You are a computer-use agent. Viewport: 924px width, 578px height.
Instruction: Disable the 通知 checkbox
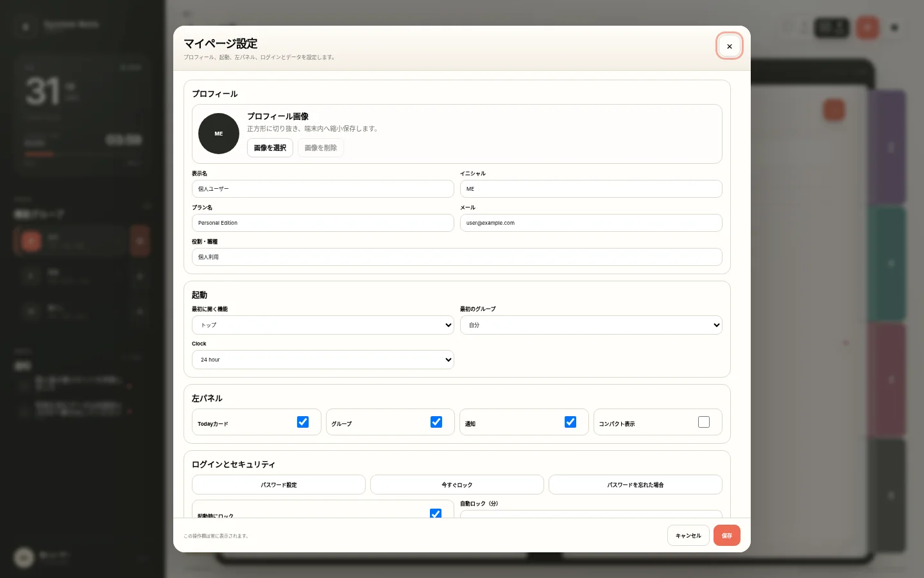point(570,422)
